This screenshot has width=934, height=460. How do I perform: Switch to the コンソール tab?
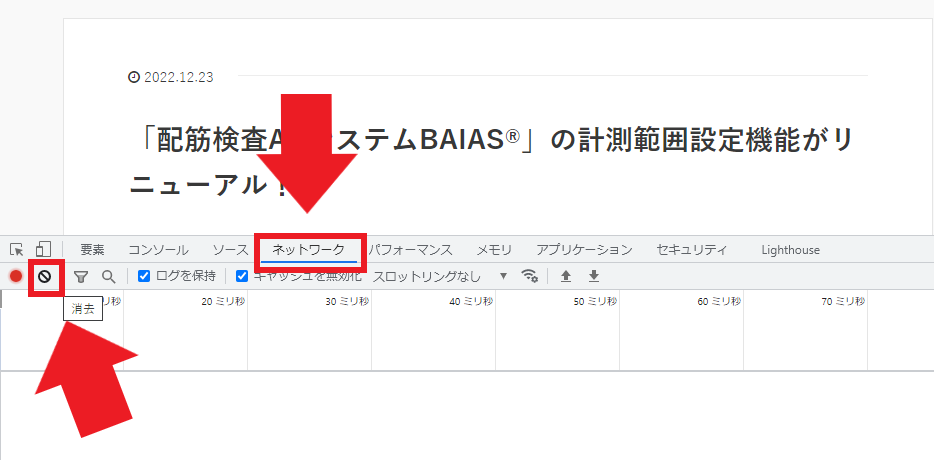click(x=158, y=250)
